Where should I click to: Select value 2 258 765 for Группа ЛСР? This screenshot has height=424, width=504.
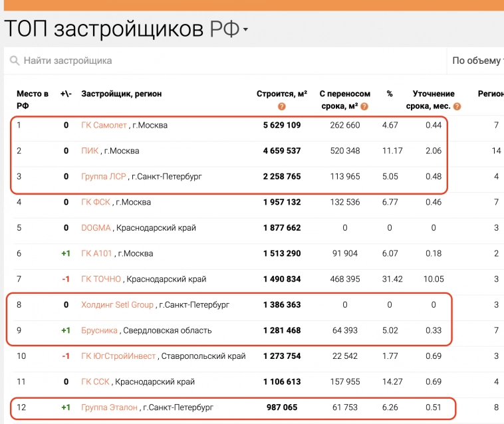pos(282,177)
